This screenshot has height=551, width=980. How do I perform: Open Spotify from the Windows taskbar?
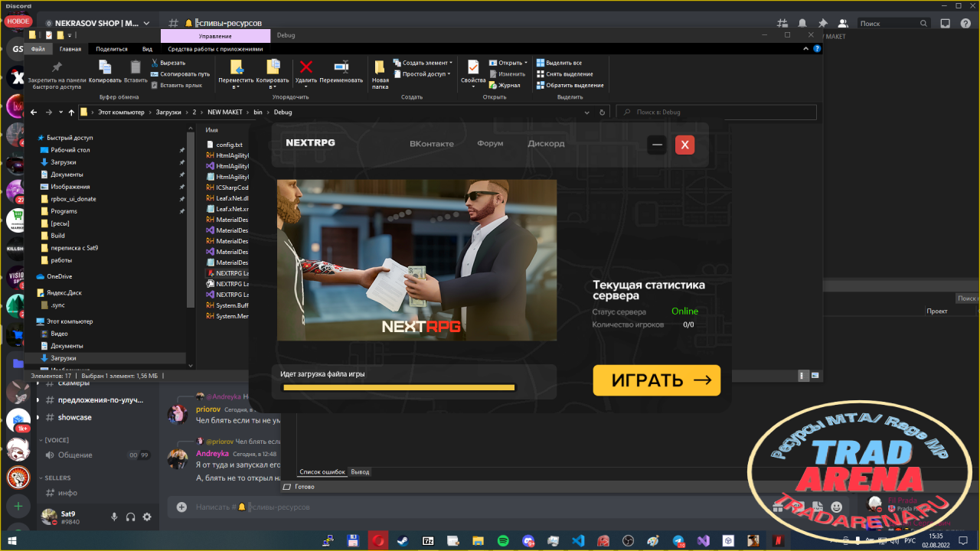pyautogui.click(x=503, y=540)
